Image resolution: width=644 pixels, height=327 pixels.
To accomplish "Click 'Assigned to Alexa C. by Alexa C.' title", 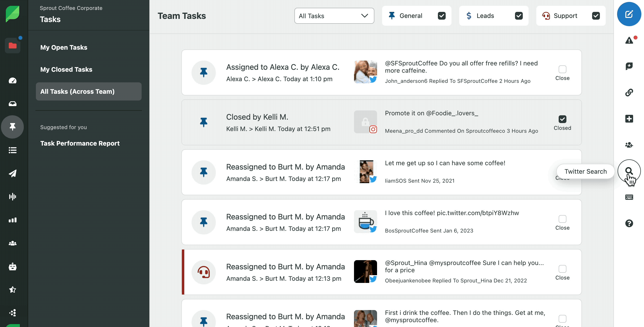I will 283,67.
